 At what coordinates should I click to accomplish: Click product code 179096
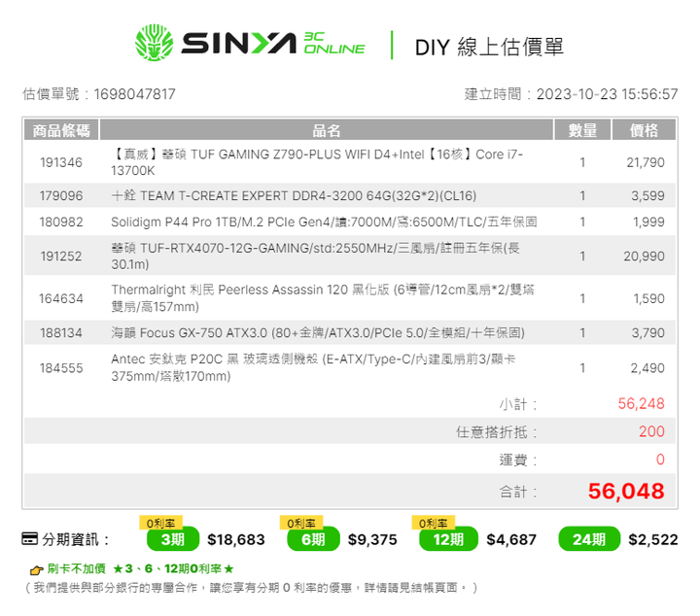(61, 196)
